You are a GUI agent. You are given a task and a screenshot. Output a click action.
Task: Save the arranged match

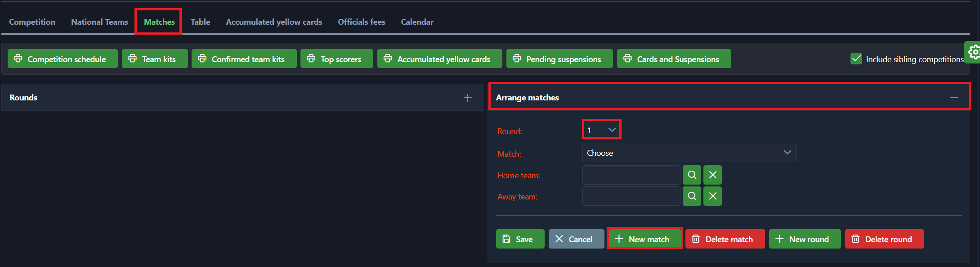coord(520,239)
